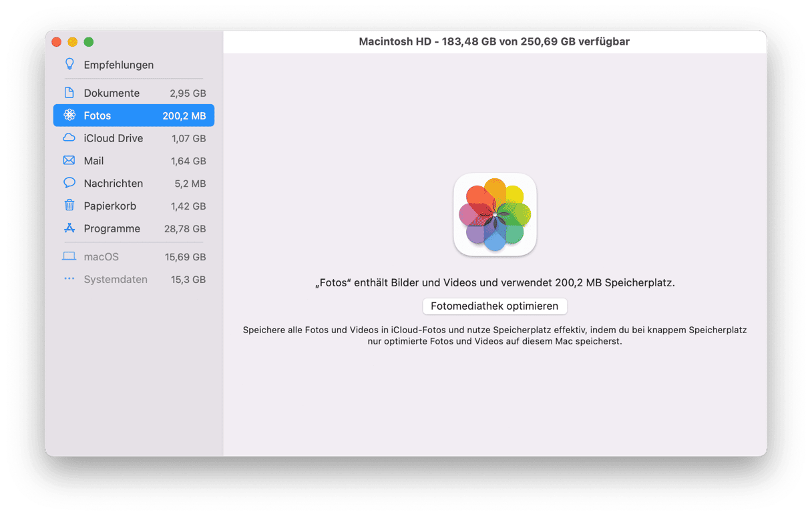The width and height of the screenshot is (812, 516).
Task: Click the Macintosh HD window title text
Action: pos(494,41)
